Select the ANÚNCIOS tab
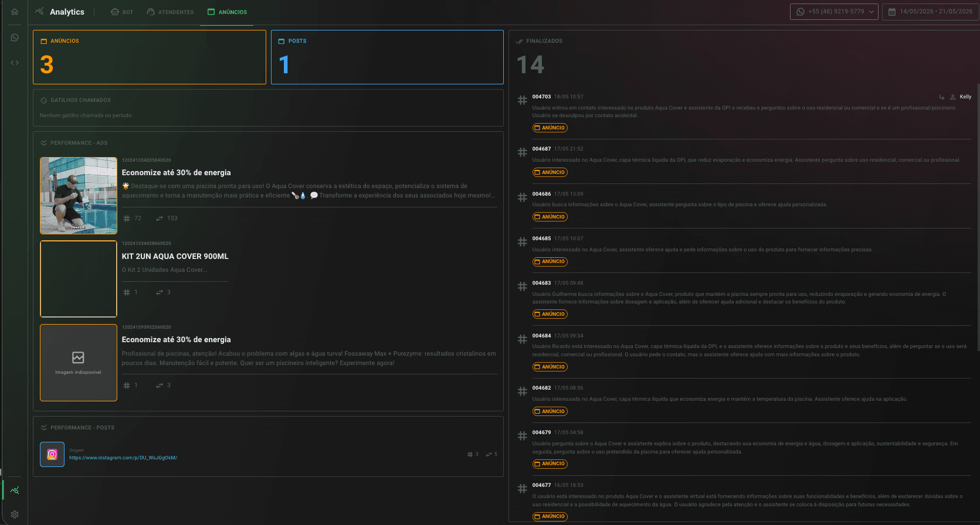This screenshot has height=525, width=980. coord(227,12)
